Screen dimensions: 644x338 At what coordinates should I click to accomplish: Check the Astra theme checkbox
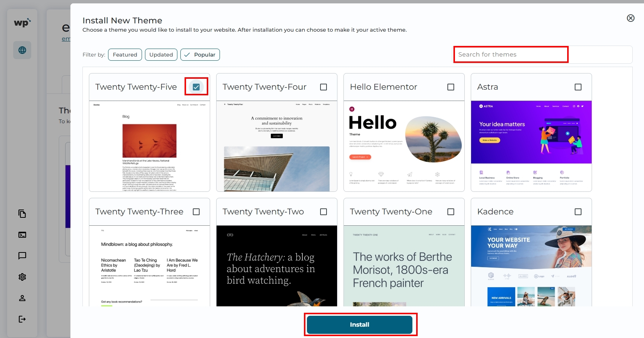[x=578, y=87]
